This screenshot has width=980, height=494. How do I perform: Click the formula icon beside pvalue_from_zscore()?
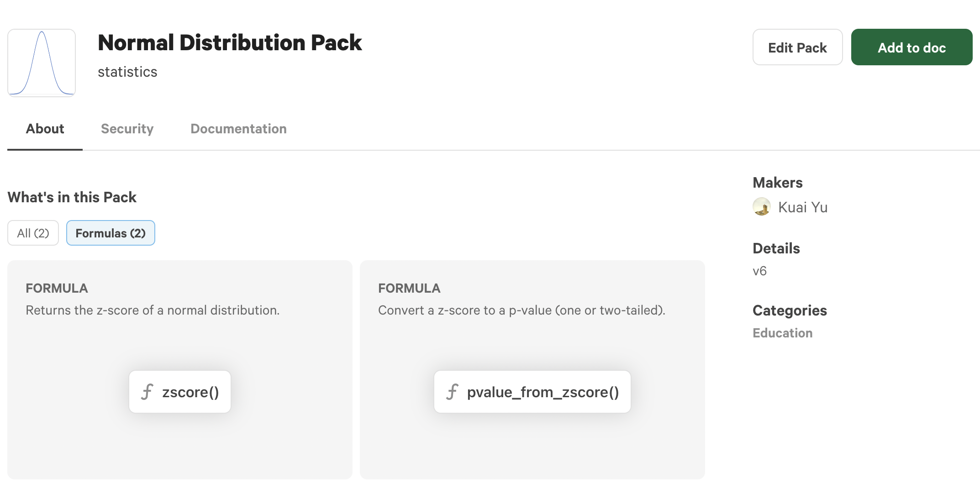point(452,392)
